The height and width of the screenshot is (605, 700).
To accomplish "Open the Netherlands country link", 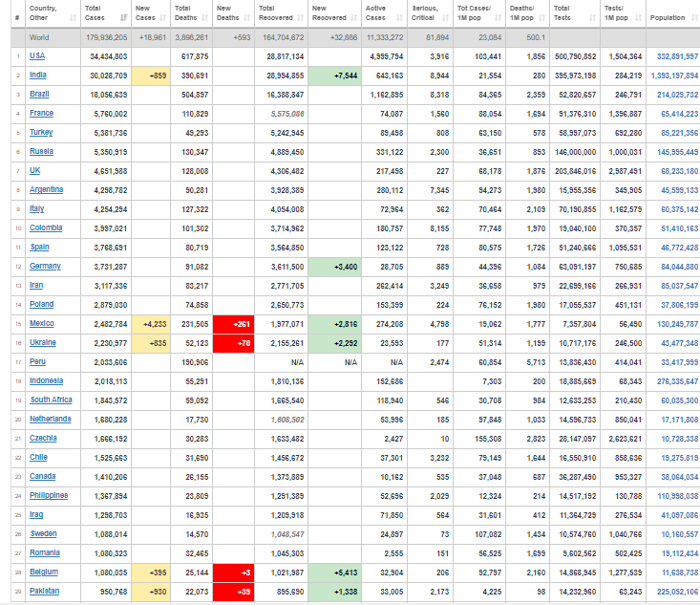I will pyautogui.click(x=51, y=420).
